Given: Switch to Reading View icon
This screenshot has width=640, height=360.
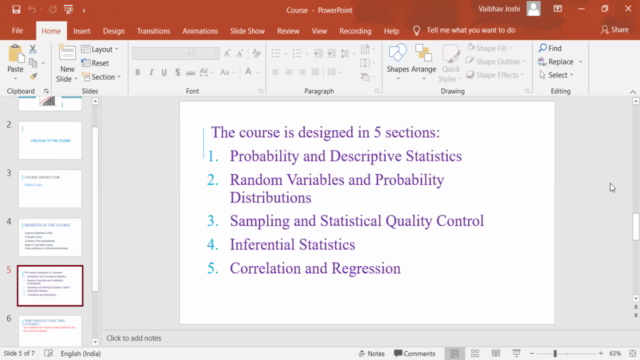Looking at the screenshot, I should click(496, 353).
